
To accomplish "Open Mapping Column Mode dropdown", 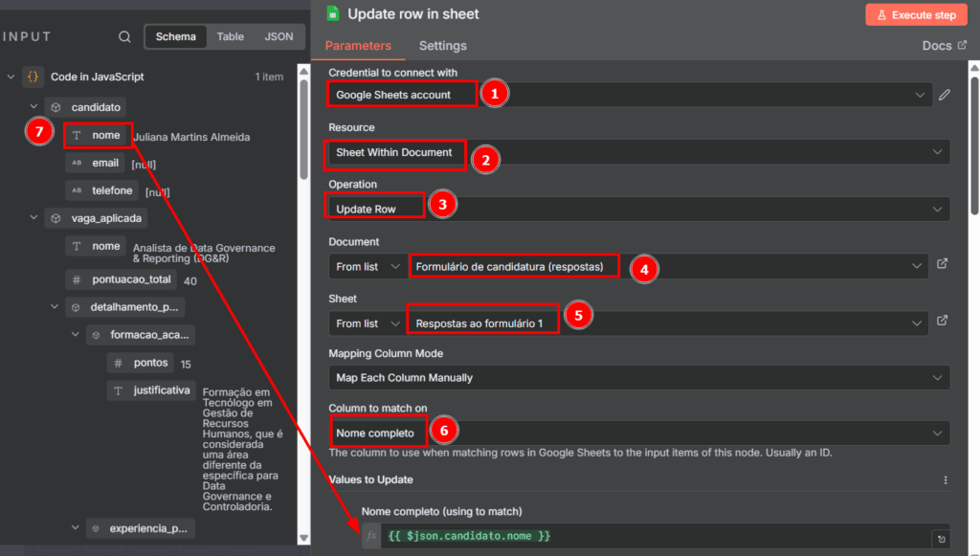I will [638, 378].
